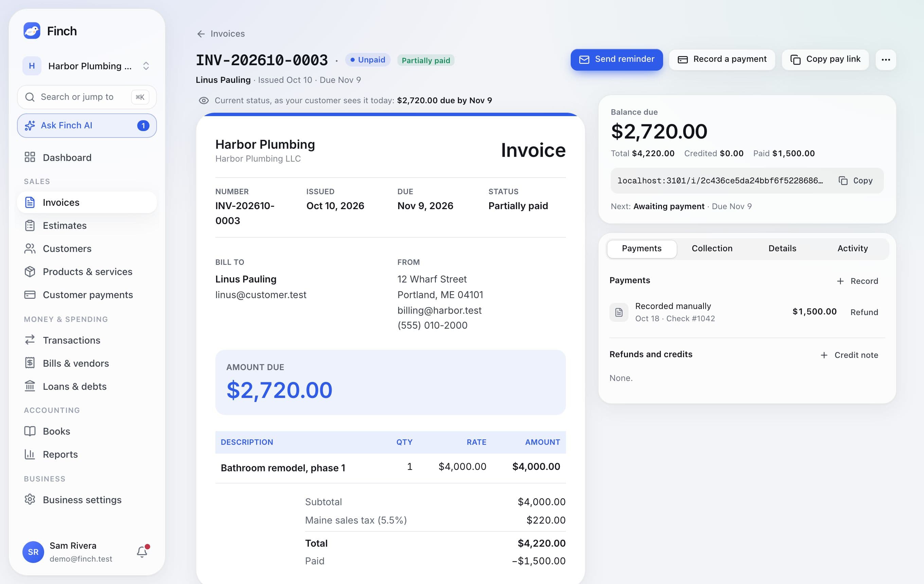Click the Customer payments card icon
This screenshot has width=924, height=584.
click(30, 294)
